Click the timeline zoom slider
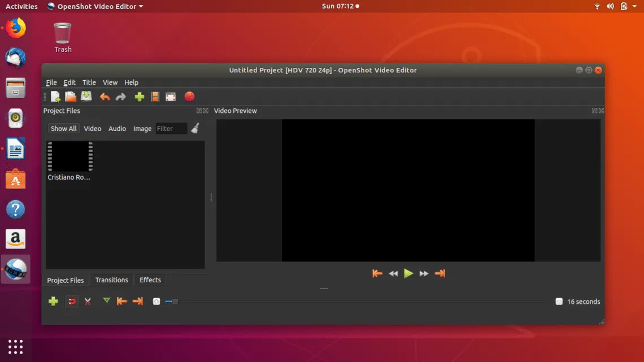This screenshot has width=644, height=362. tap(172, 302)
